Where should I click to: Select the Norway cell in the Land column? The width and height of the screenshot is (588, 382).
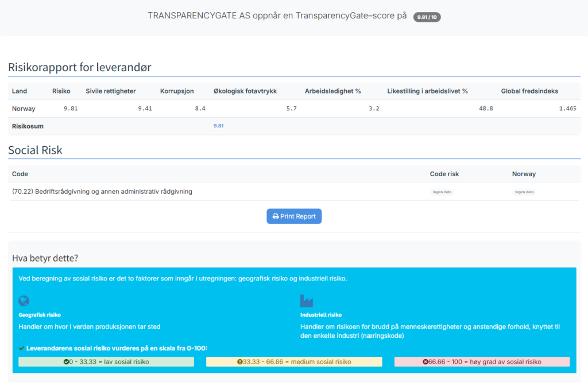click(24, 108)
